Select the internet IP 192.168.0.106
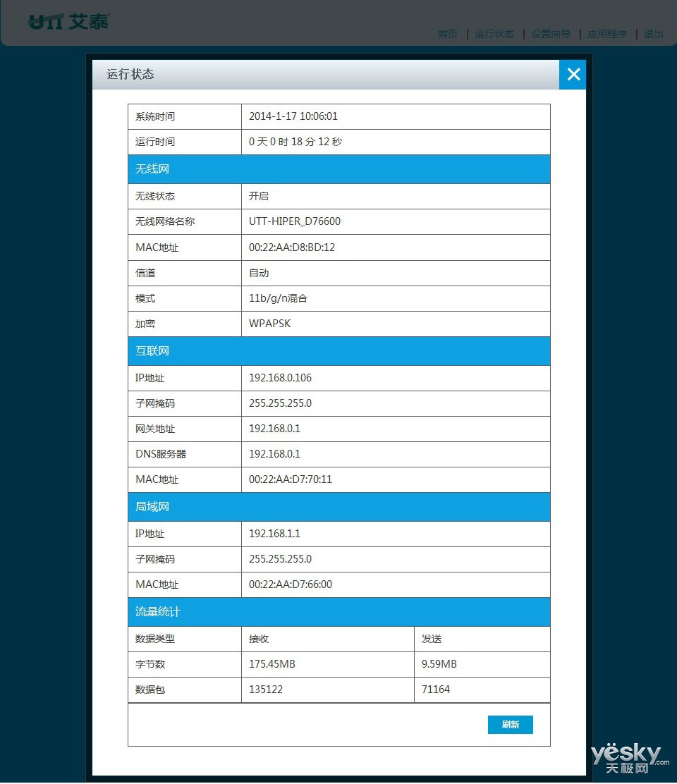This screenshot has height=784, width=677. click(x=280, y=377)
